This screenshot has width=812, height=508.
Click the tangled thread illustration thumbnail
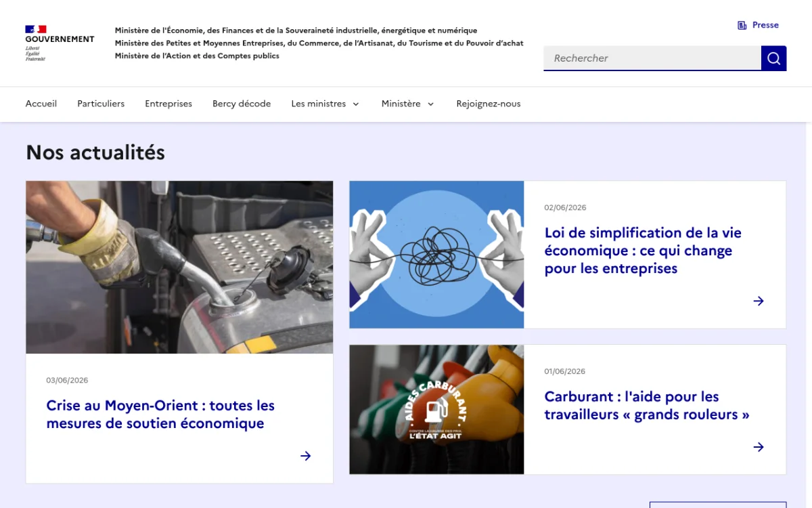click(436, 255)
